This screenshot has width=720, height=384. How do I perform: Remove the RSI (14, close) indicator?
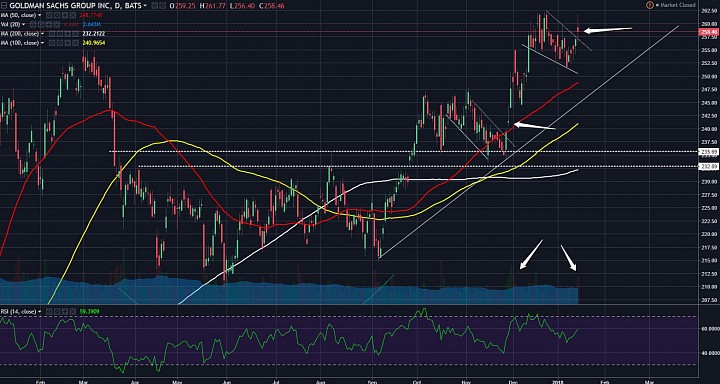tap(73, 311)
